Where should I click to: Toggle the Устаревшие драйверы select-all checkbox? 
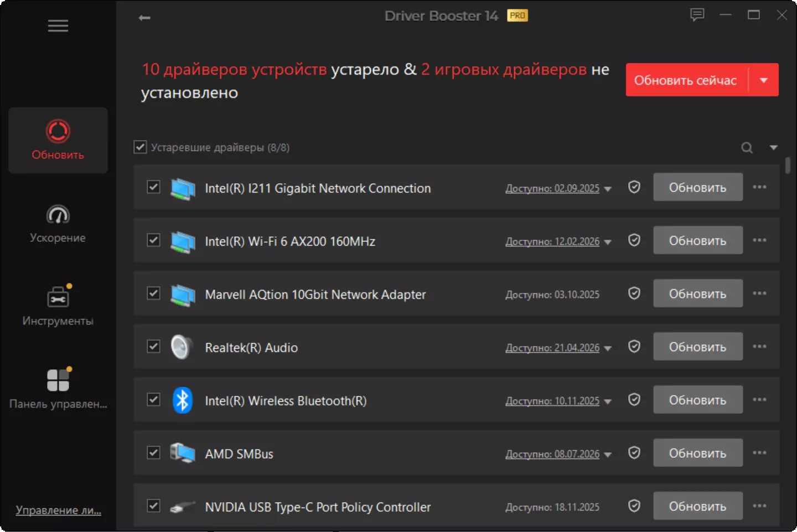[x=140, y=147]
